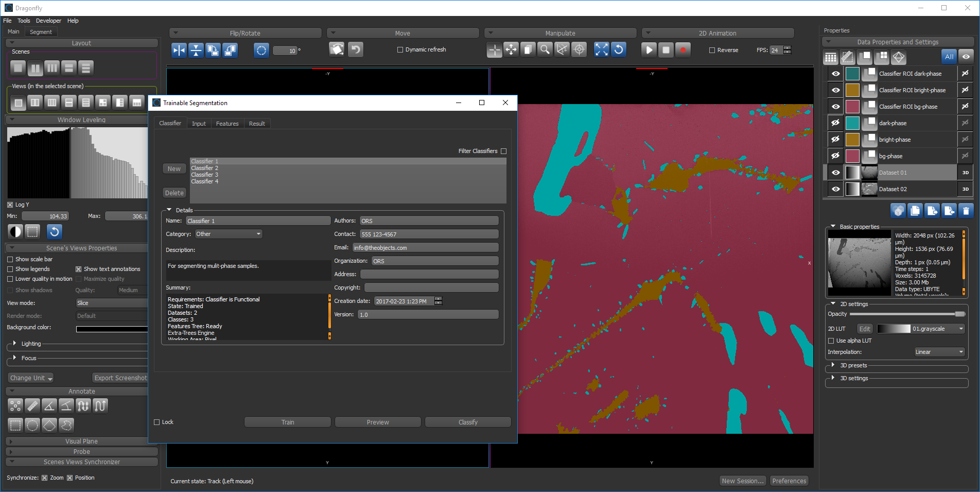The width and height of the screenshot is (980, 492).
Task: Reset window leveling with blue refresh icon
Action: point(55,232)
